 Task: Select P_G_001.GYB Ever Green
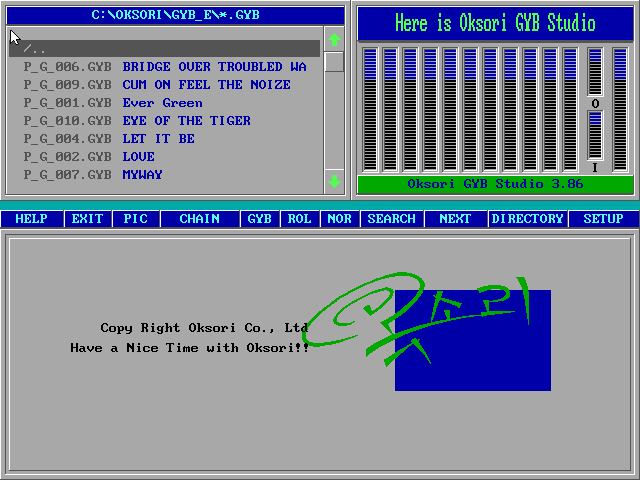[x=164, y=102]
